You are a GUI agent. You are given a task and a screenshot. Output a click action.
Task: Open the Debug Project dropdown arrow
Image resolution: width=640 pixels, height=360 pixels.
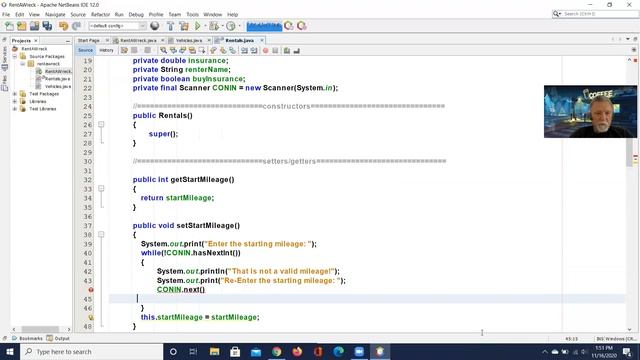click(222, 26)
